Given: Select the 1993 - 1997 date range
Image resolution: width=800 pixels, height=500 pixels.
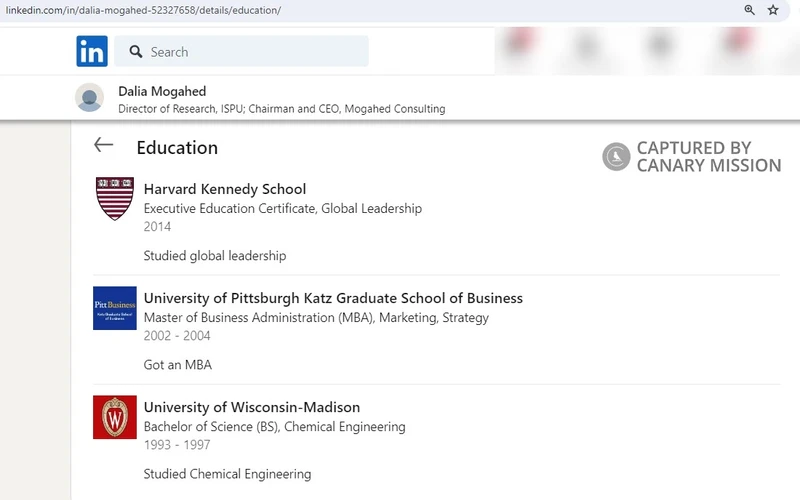Looking at the screenshot, I should [177, 445].
